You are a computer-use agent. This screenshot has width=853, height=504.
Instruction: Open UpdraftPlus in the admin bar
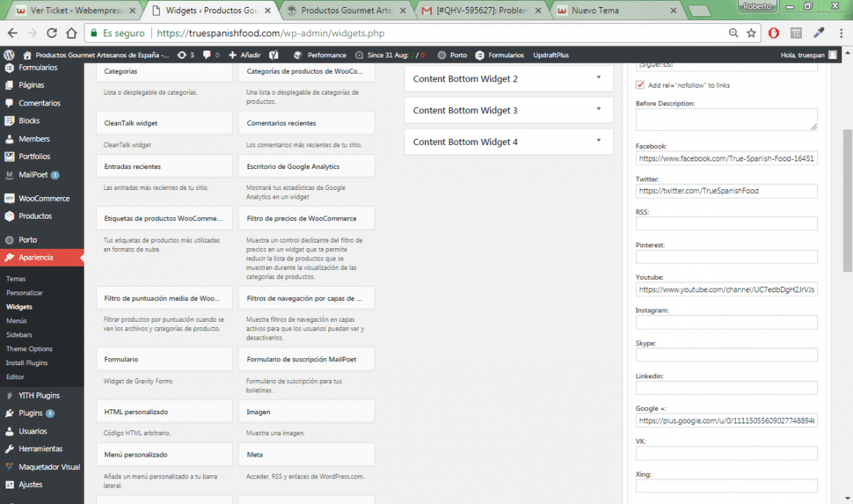point(551,55)
